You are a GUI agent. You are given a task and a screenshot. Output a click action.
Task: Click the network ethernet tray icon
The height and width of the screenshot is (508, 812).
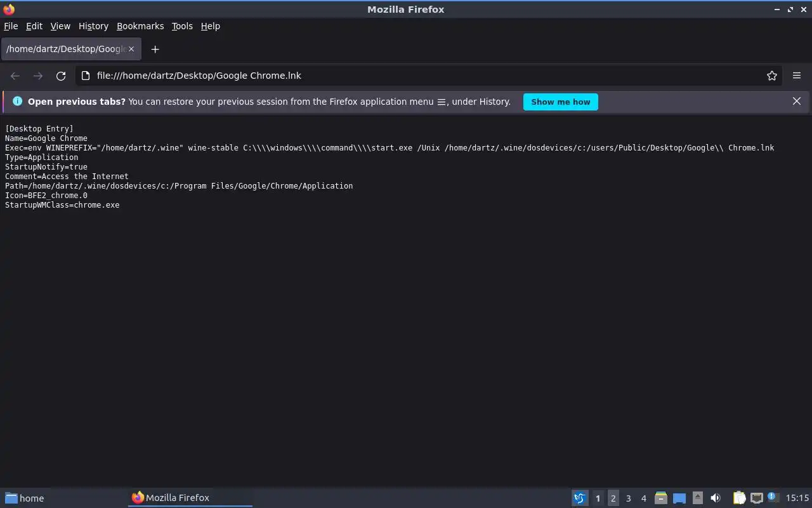(756, 498)
